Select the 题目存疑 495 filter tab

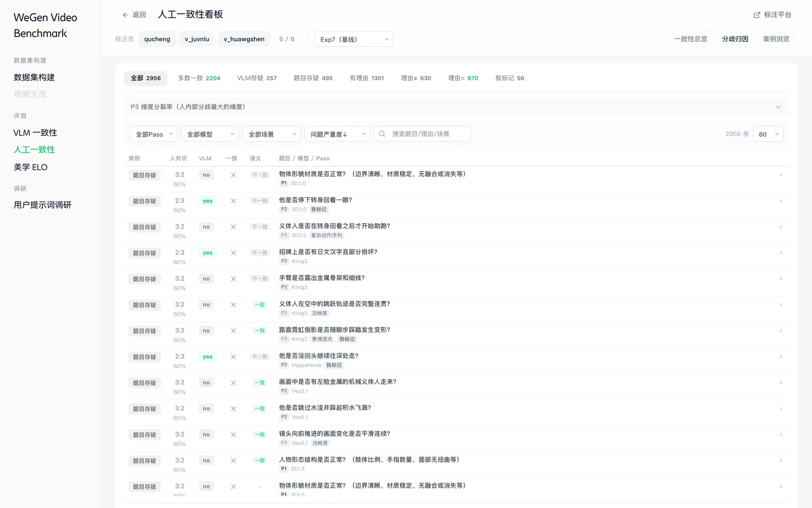click(x=313, y=78)
